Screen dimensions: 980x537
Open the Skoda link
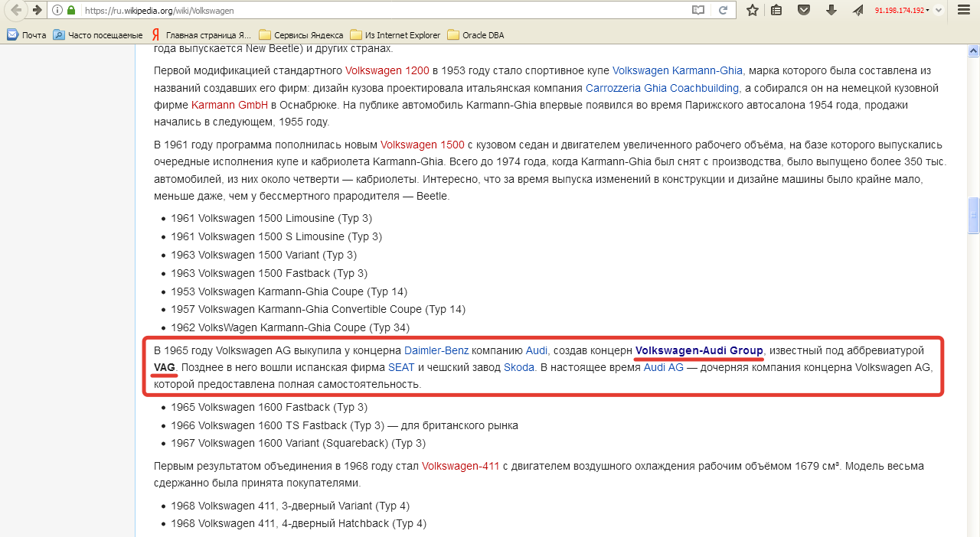pos(519,367)
